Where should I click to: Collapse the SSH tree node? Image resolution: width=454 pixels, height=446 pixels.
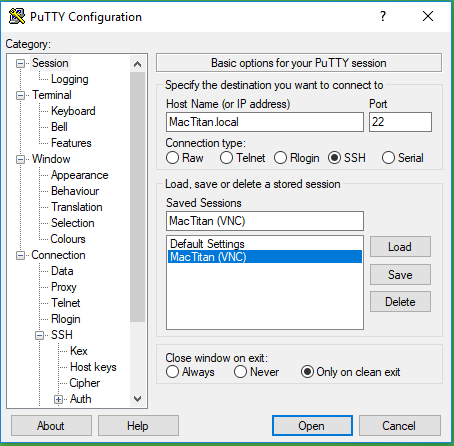39,335
